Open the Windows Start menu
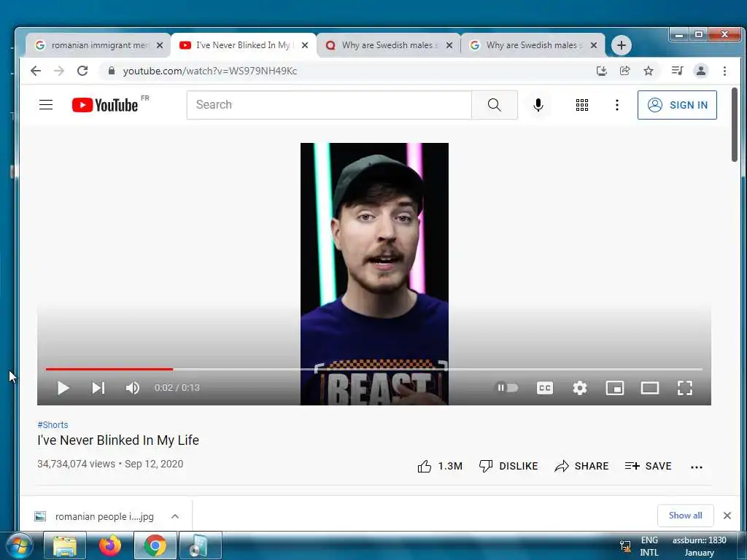 [18, 545]
